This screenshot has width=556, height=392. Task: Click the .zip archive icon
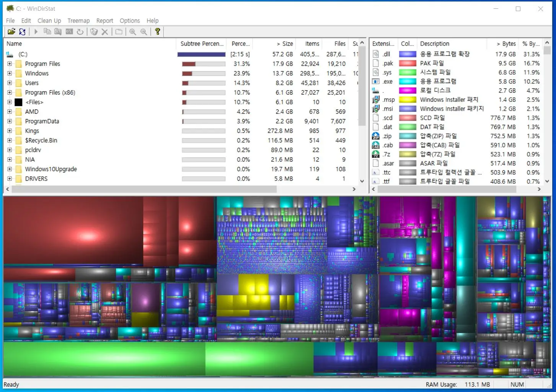pyautogui.click(x=376, y=136)
